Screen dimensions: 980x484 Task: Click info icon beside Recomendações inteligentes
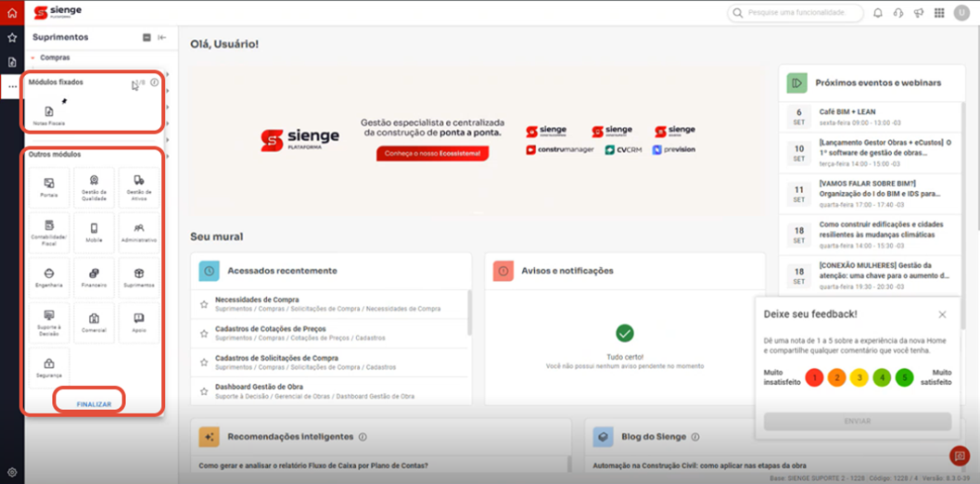(x=363, y=437)
